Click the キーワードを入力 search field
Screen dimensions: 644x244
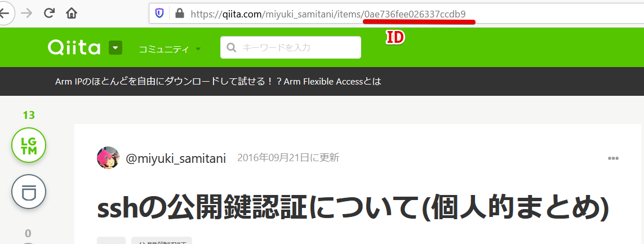pyautogui.click(x=291, y=48)
